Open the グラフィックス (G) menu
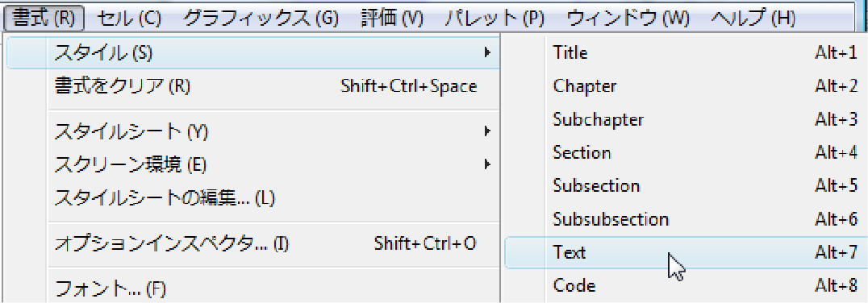 pos(261,19)
